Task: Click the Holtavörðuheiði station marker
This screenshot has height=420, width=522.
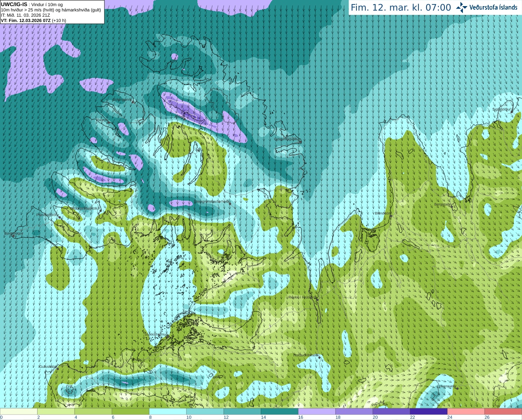Action: 320,358
